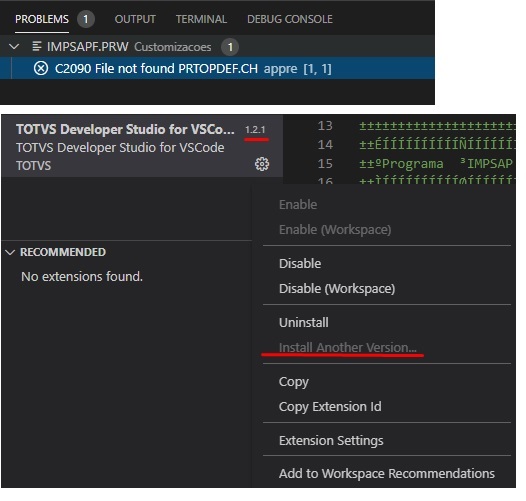The height and width of the screenshot is (501, 526).
Task: Open the OUTPUT tab
Action: (135, 19)
